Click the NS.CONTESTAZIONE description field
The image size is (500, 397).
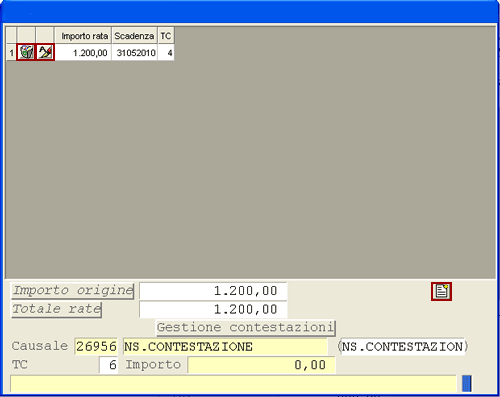pyautogui.click(x=225, y=346)
